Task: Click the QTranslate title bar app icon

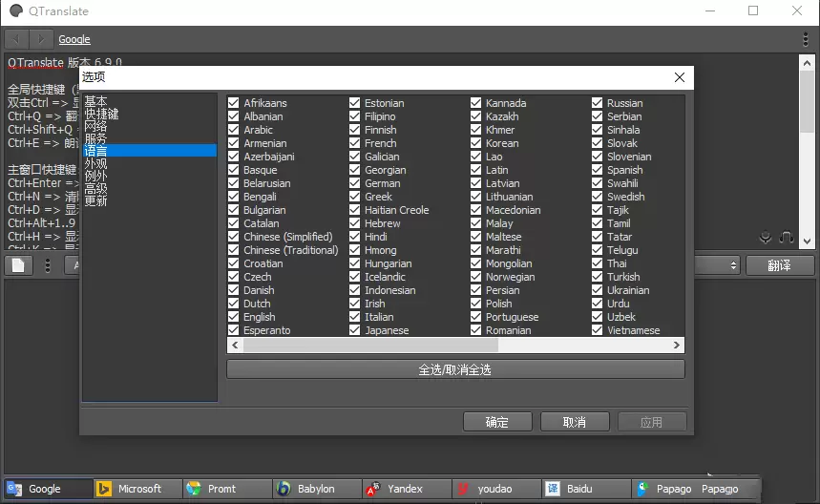Action: click(16, 11)
